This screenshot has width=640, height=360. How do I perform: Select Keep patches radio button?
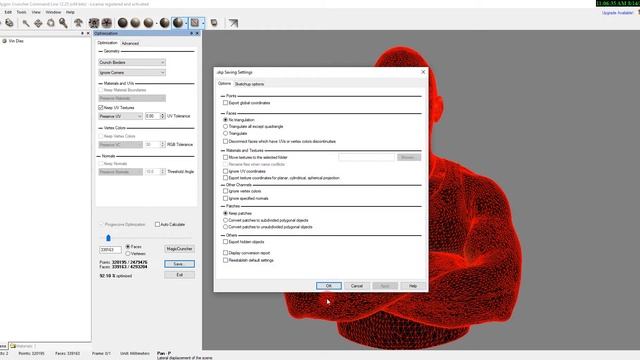coord(225,213)
